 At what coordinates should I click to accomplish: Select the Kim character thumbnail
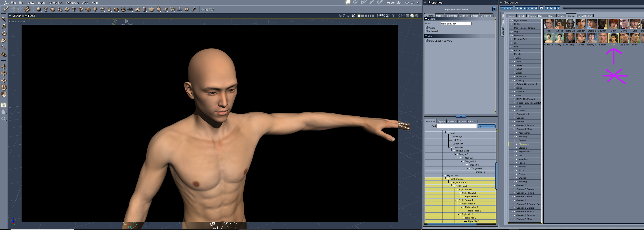point(613,38)
